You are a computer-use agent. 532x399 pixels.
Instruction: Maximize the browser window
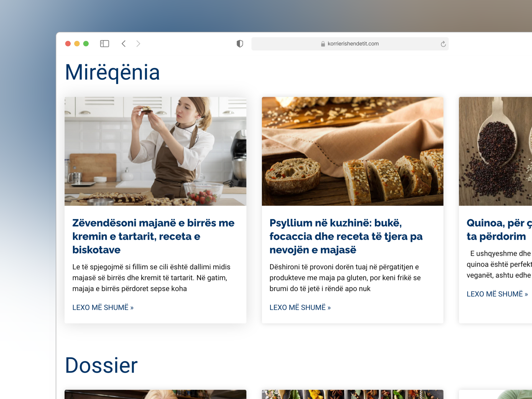click(86, 44)
